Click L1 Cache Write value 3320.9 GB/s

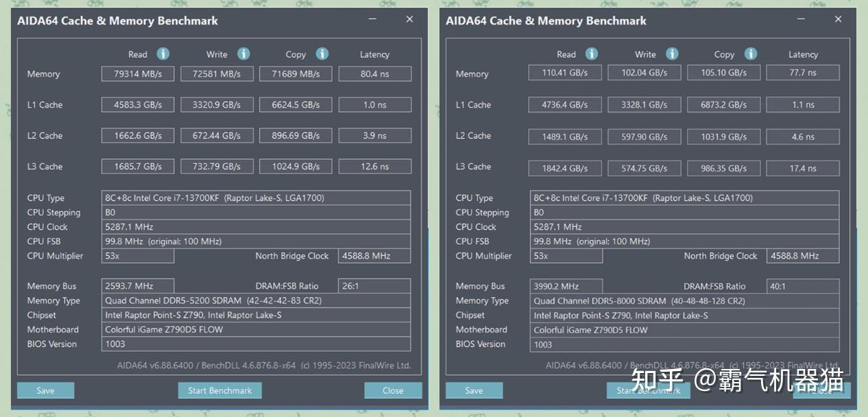click(x=217, y=104)
